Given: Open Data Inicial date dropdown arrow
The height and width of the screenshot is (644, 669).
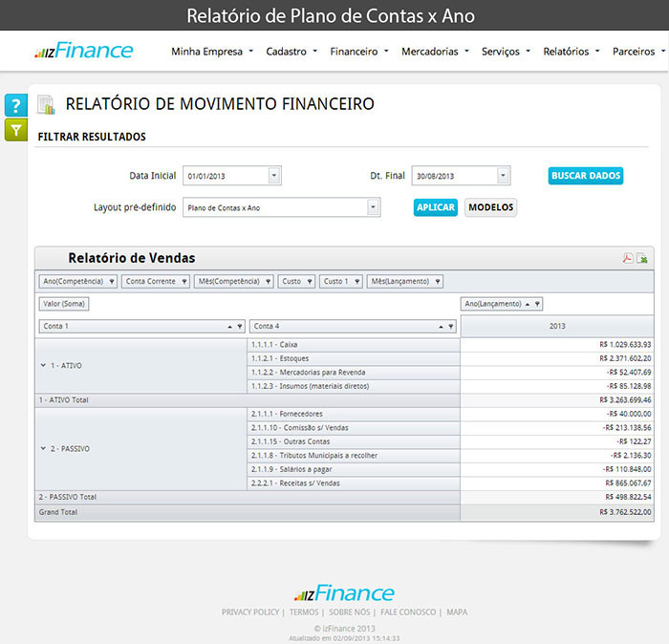Looking at the screenshot, I should [x=274, y=175].
